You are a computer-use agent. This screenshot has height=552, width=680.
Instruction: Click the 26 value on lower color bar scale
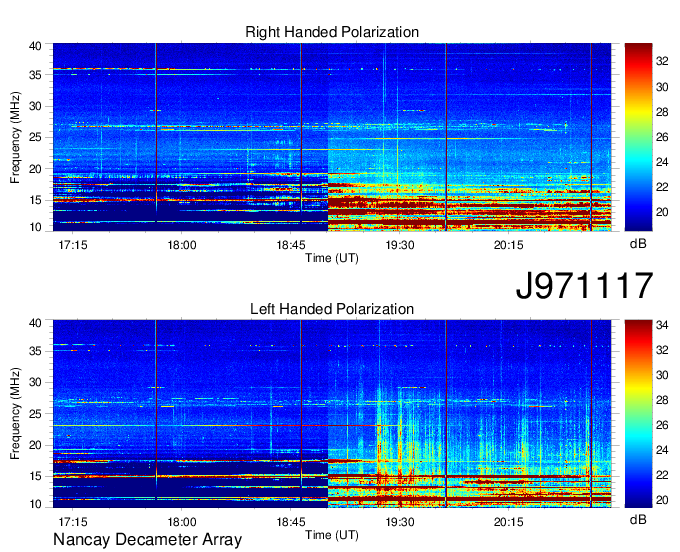tap(662, 425)
